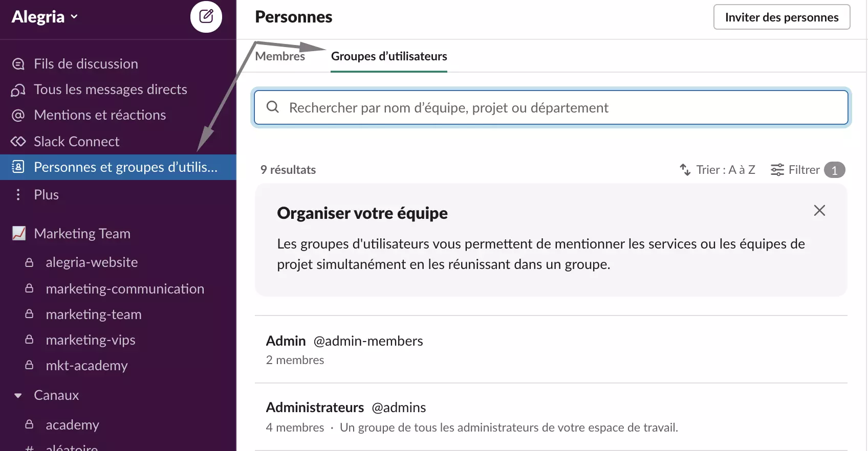The image size is (868, 451).
Task: Click Inviter des personnes button
Action: pos(782,17)
